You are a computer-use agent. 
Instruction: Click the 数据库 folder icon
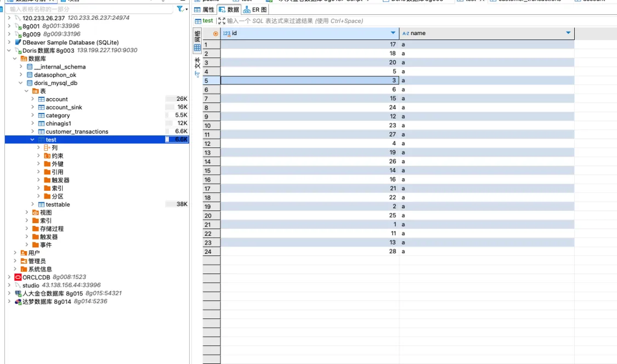24,59
